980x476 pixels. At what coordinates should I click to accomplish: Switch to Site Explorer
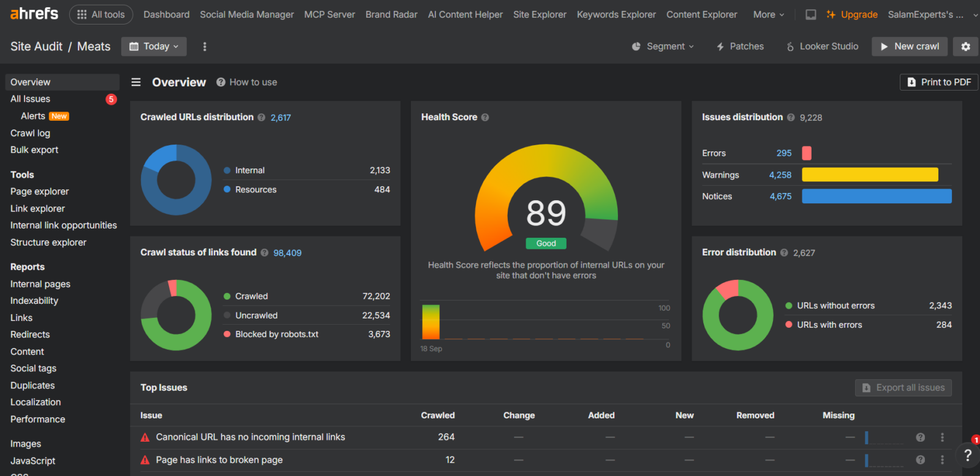[x=540, y=15]
